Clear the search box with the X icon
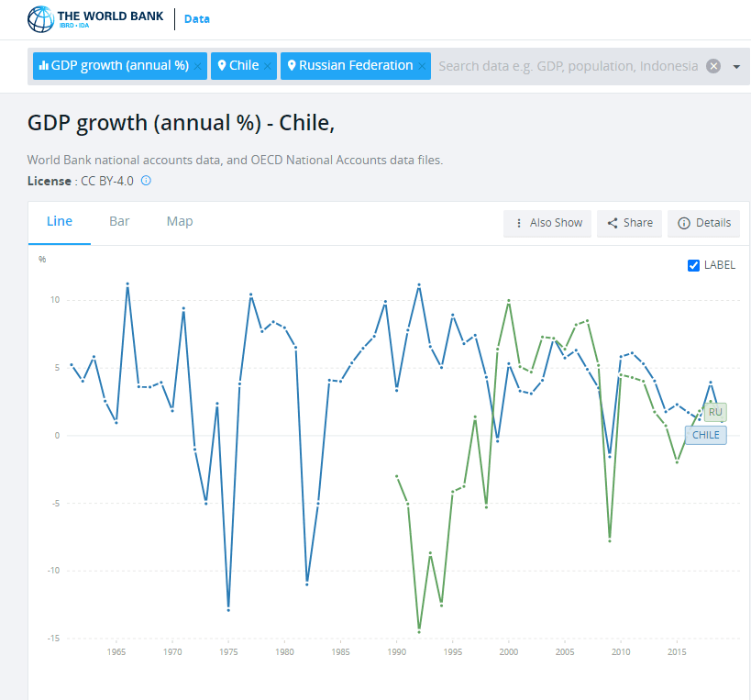This screenshot has width=751, height=700. (x=713, y=66)
